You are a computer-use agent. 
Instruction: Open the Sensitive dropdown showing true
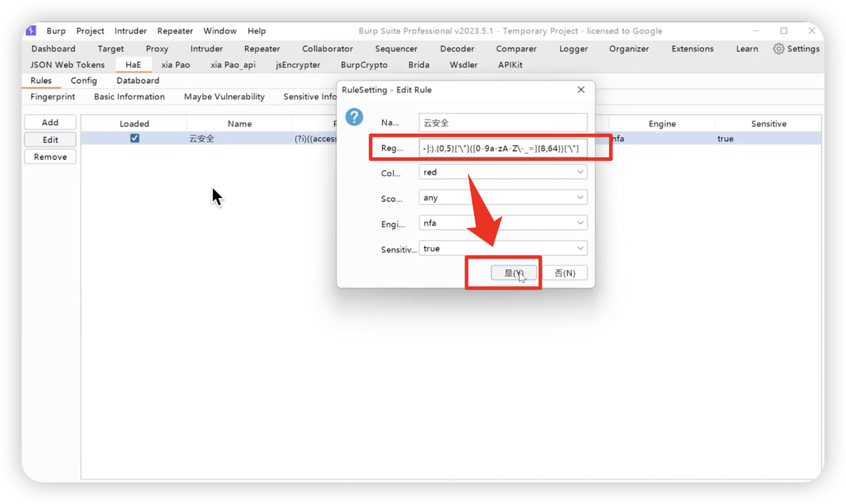click(x=503, y=248)
